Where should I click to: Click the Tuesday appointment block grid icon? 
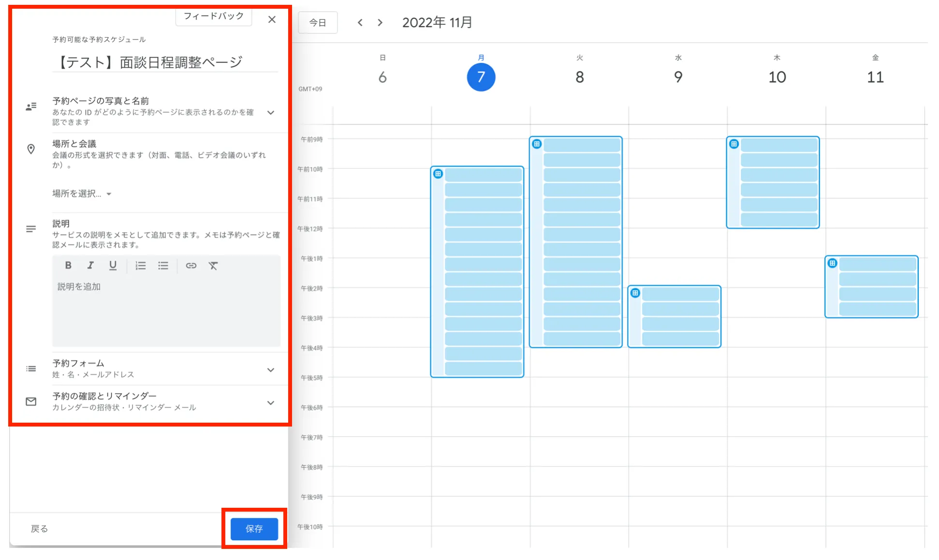point(537,144)
